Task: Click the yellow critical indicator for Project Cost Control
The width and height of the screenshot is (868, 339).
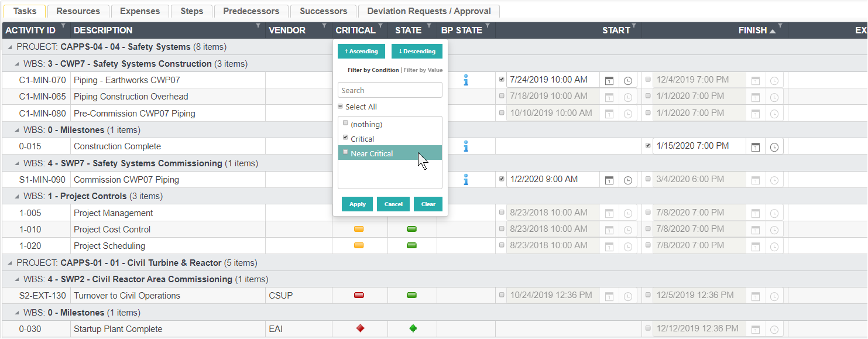Action: coord(359,229)
